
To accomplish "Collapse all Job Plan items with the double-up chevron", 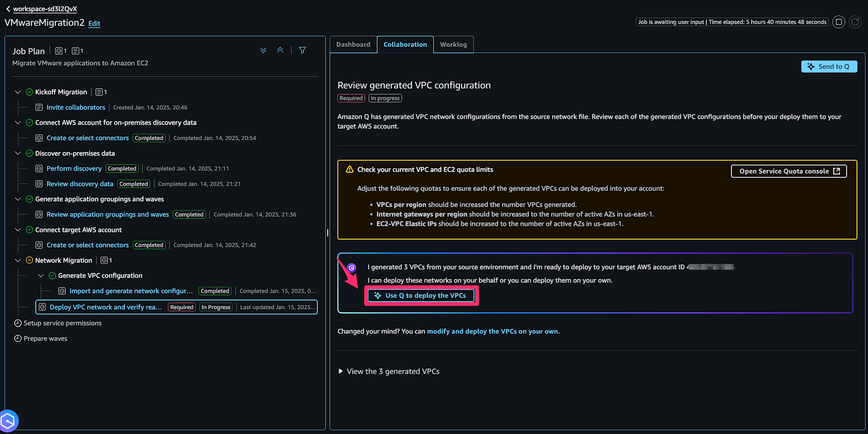I will [280, 50].
